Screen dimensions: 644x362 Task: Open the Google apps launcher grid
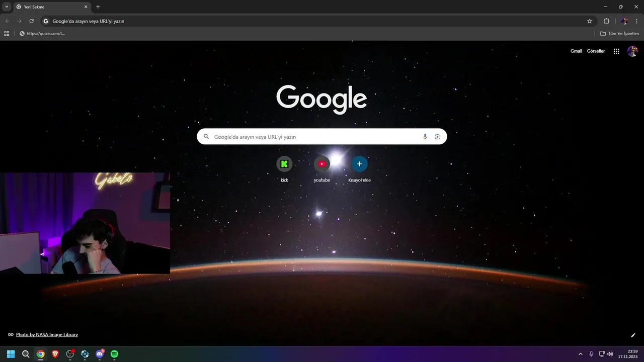click(616, 51)
